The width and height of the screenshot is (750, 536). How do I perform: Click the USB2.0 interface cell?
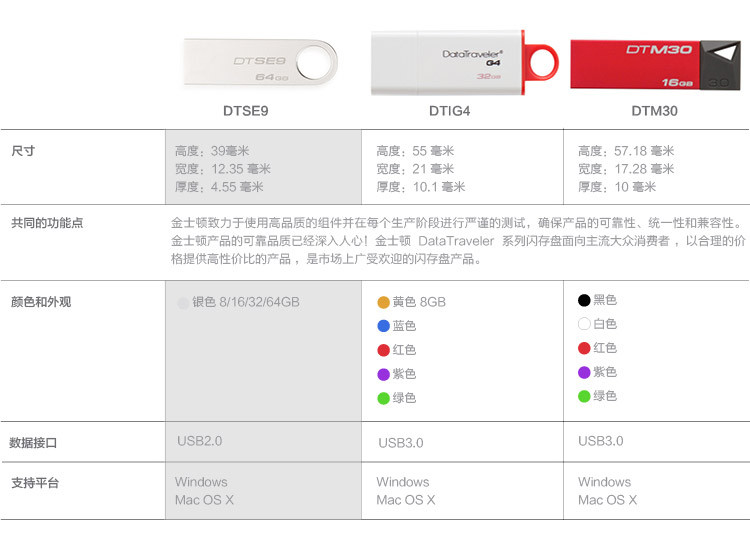click(199, 440)
